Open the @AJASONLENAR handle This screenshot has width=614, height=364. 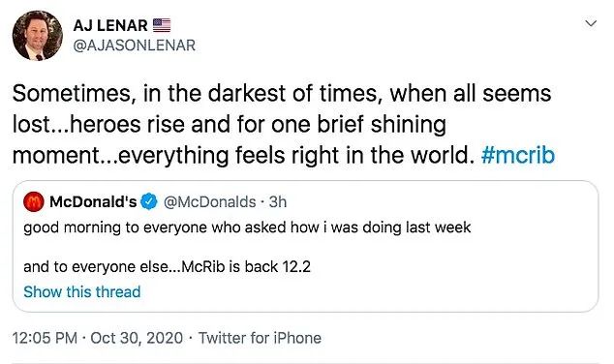coord(135,45)
